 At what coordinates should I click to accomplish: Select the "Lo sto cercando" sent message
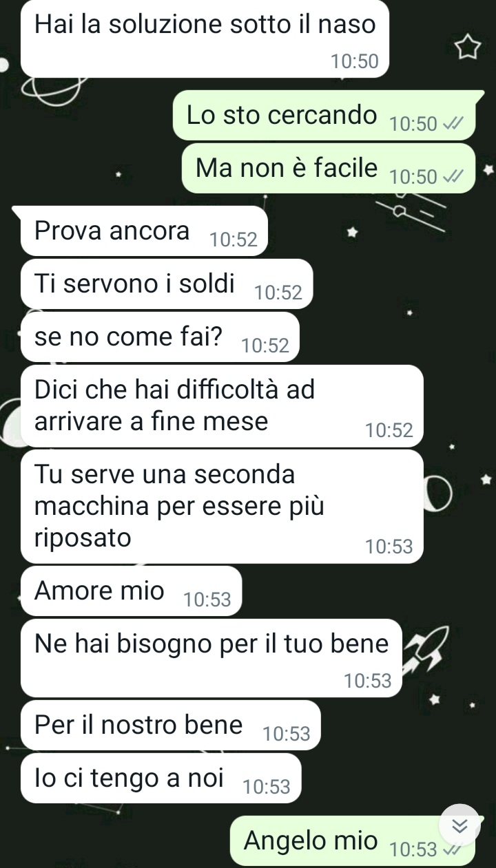pyautogui.click(x=323, y=116)
